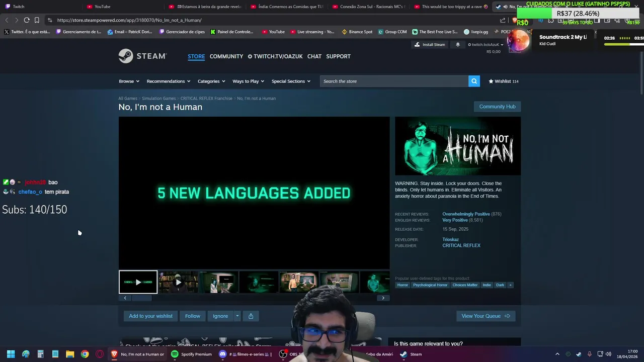644x362 pixels.
Task: Click the CRITICAL REFLEX publisher link
Action: pos(461,245)
